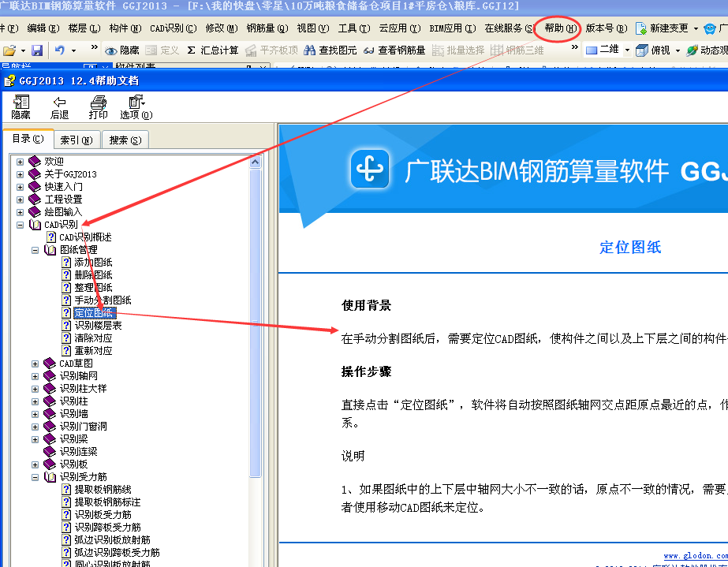Image resolution: width=728 pixels, height=567 pixels.
Task: Select 识别跨板受力筋 help topic
Action: 108,528
